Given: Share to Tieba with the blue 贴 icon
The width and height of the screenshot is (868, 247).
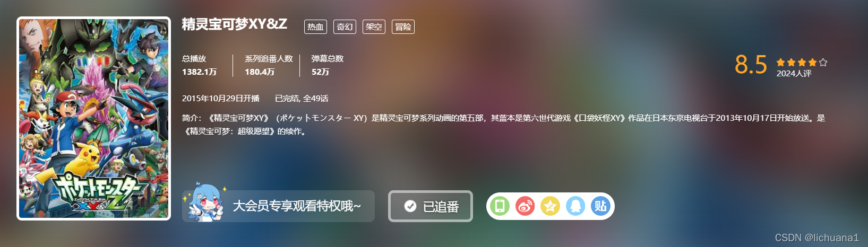Looking at the screenshot, I should 600,206.
